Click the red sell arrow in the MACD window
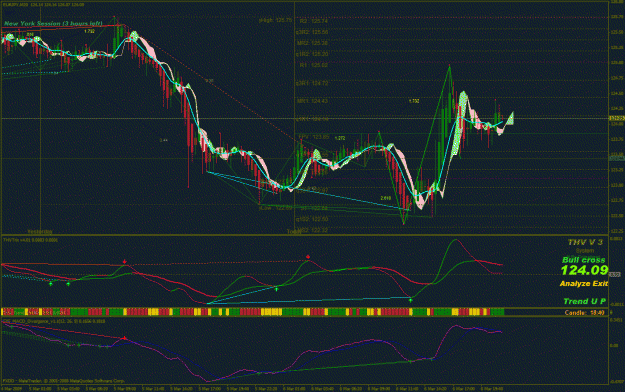Screen dimensions: 625x392 pos(125,338)
